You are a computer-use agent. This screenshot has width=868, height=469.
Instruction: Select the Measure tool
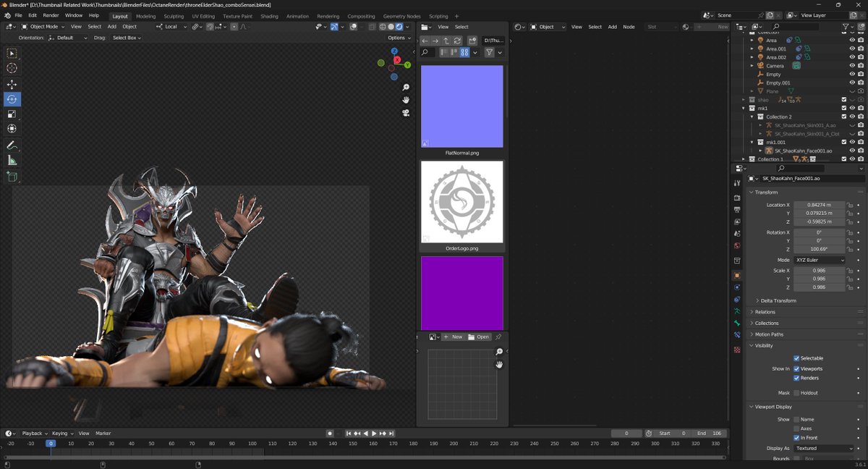(x=12, y=160)
